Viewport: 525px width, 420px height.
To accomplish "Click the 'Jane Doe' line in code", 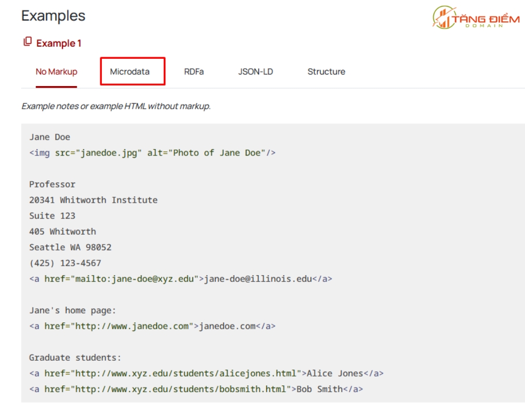I will (x=49, y=137).
